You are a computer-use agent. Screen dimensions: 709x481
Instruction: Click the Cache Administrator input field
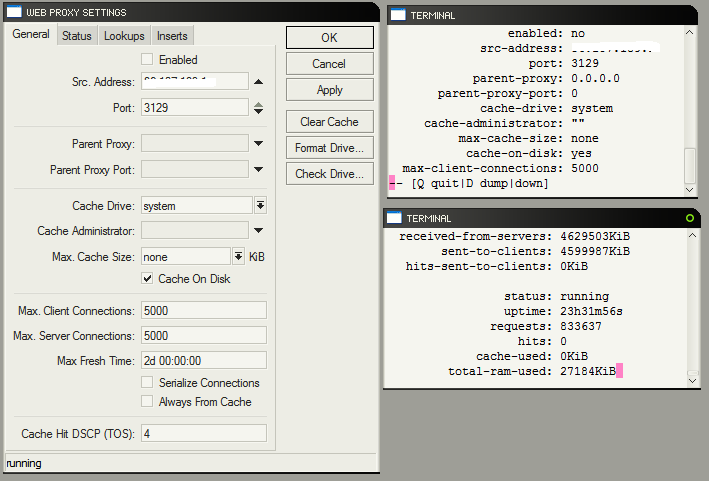coord(195,231)
